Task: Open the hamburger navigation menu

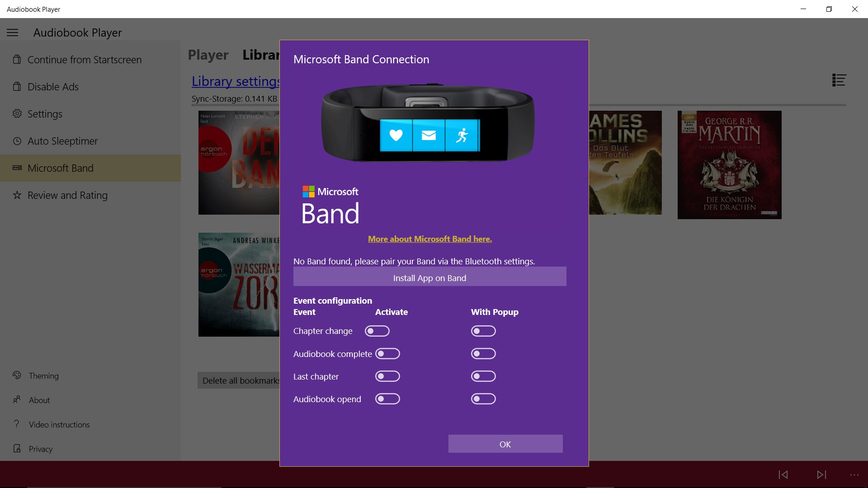Action: click(x=12, y=33)
